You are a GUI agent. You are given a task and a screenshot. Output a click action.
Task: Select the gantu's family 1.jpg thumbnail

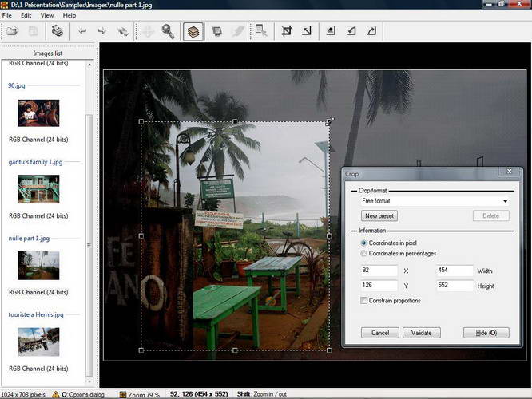38,189
